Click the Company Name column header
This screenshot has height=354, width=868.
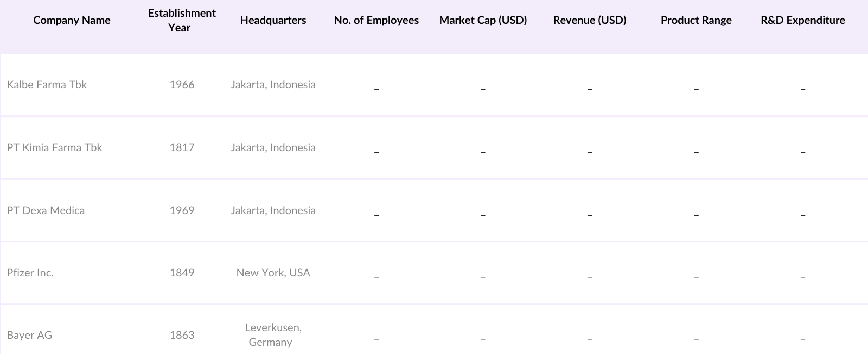[72, 20]
